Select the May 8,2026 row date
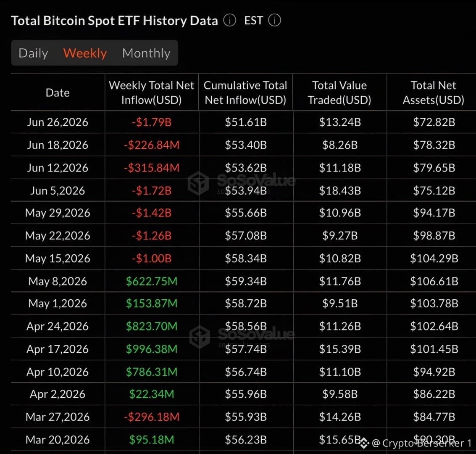Image resolution: width=476 pixels, height=454 pixels. coord(58,281)
